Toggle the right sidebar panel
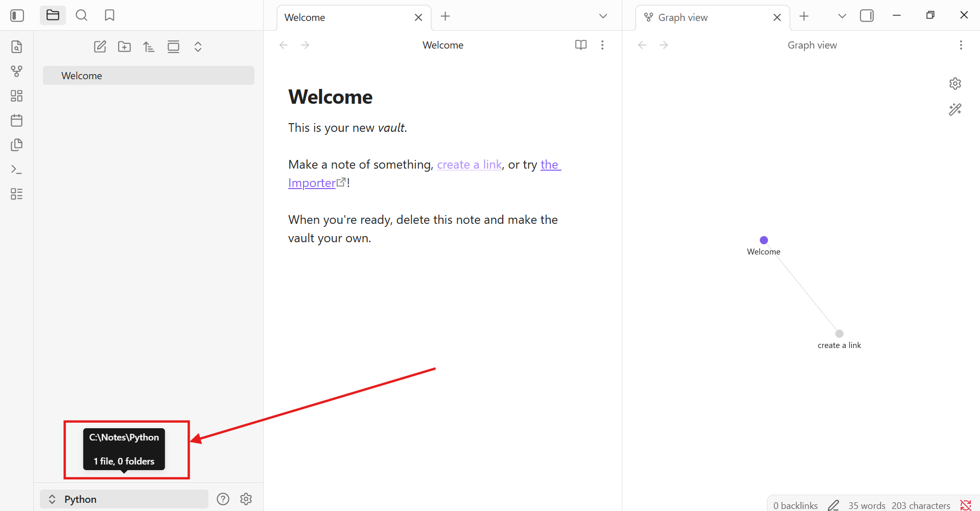Screen dimensions: 980x511 pyautogui.click(x=867, y=16)
